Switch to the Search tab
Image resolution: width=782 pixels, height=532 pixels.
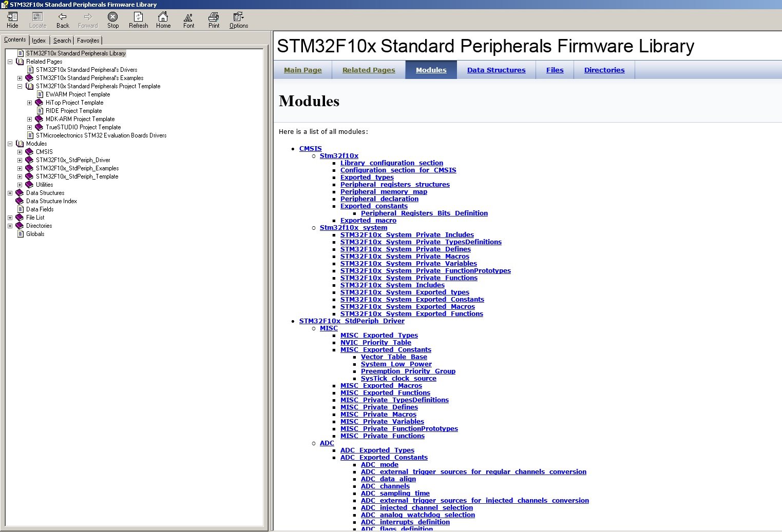pos(62,41)
